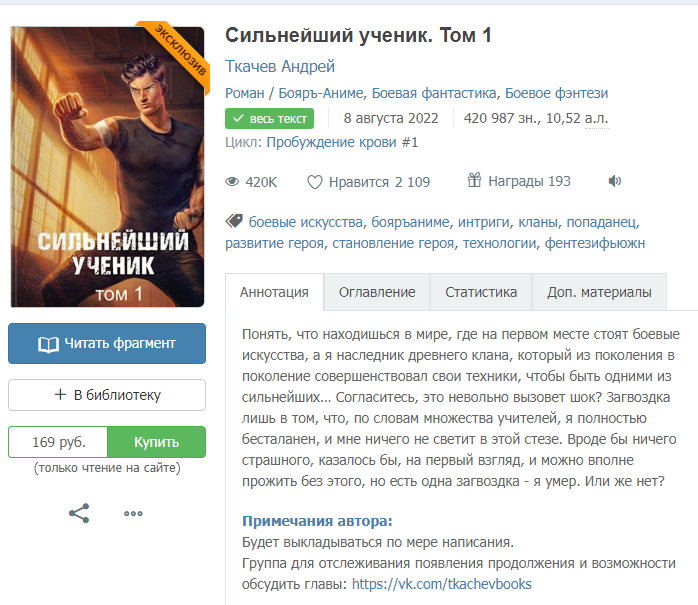Add the book with В библиотеку button

[107, 395]
